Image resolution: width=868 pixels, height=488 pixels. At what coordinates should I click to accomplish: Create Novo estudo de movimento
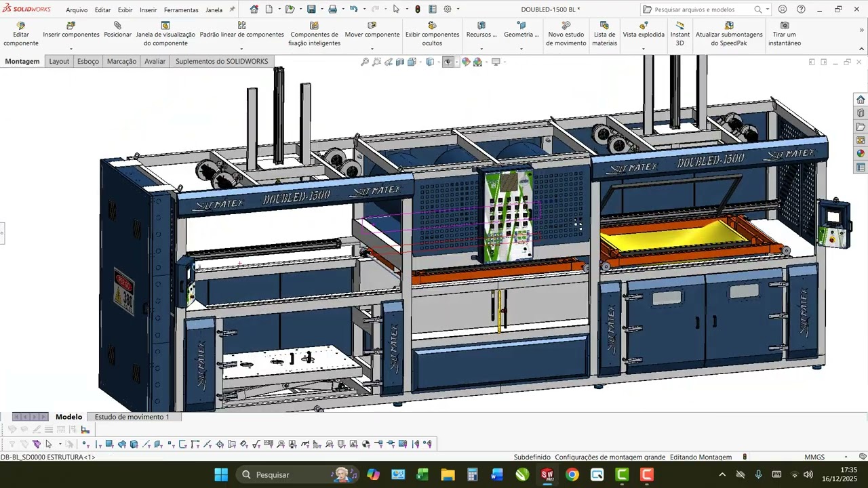[x=566, y=34]
